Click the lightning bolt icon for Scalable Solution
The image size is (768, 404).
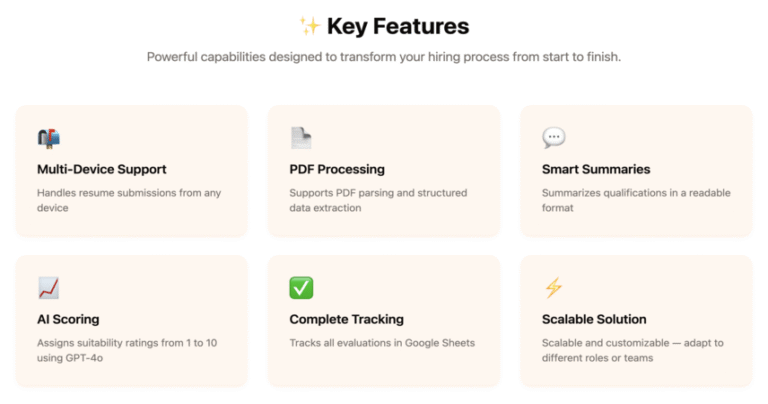coord(553,287)
